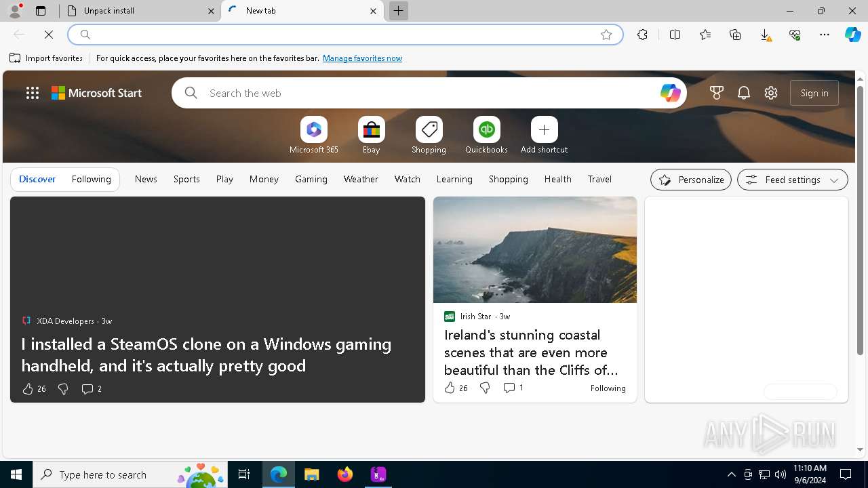Open the Weather category
This screenshot has width=868, height=488.
click(361, 179)
